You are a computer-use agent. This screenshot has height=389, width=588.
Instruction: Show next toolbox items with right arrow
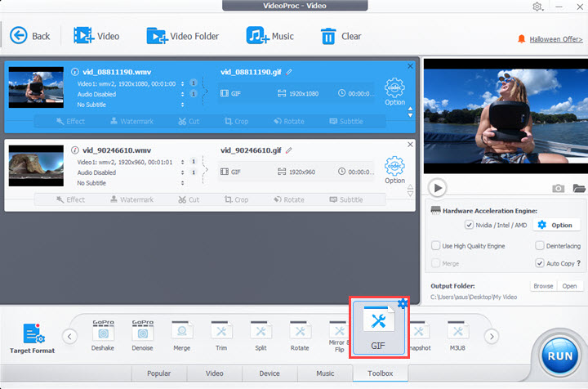[x=492, y=336]
